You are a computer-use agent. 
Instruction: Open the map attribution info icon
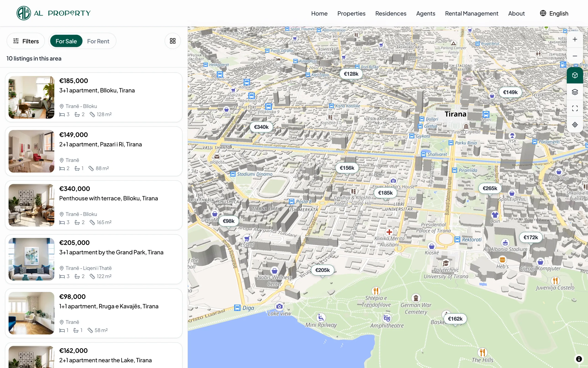(579, 359)
